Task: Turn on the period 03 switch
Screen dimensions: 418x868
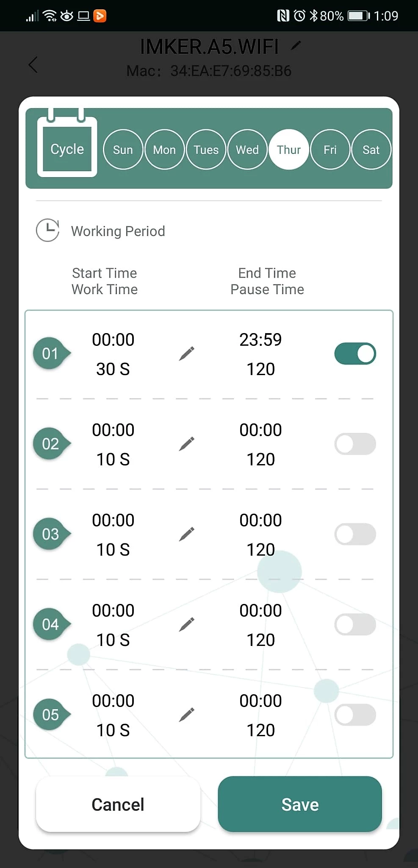Action: pos(355,534)
